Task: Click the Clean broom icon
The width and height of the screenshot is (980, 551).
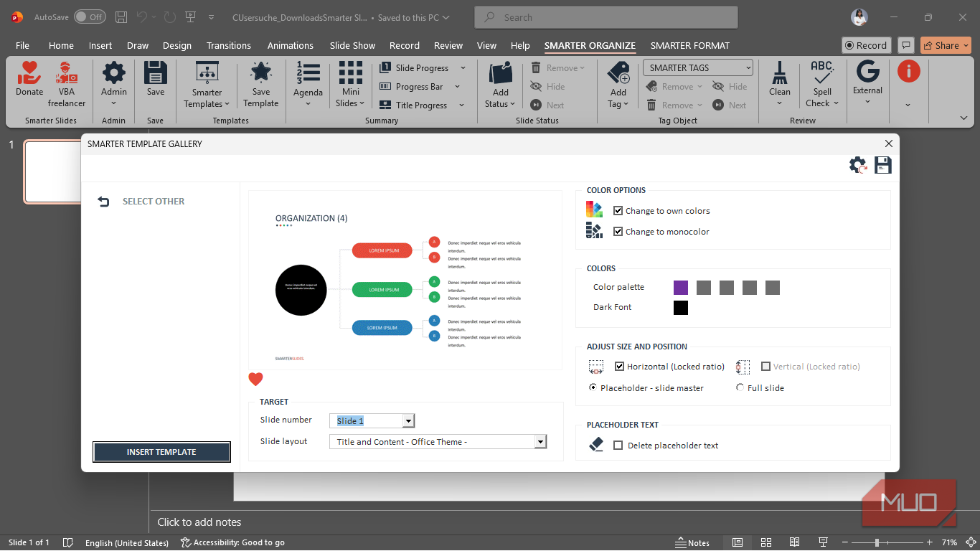Action: 779,72
